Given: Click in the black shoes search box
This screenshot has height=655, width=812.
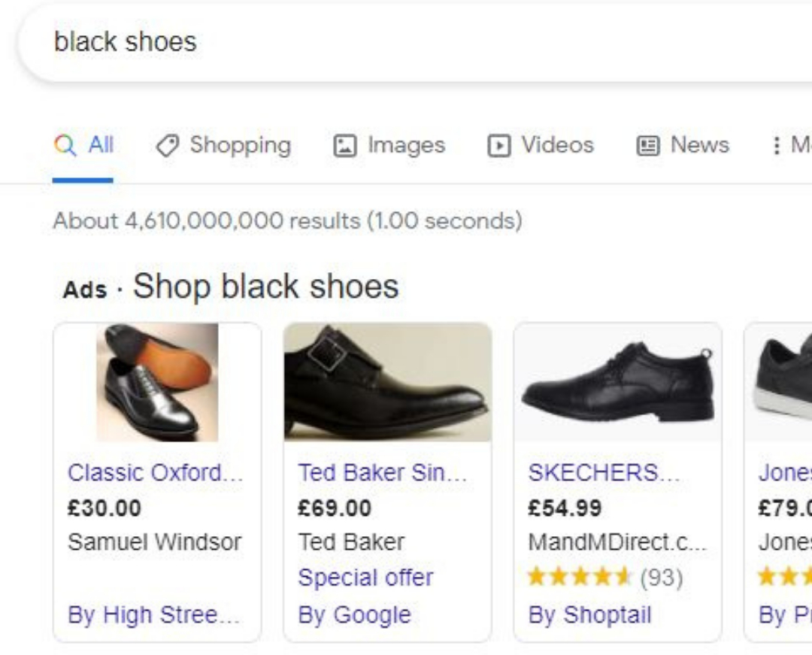Looking at the screenshot, I should [376, 42].
